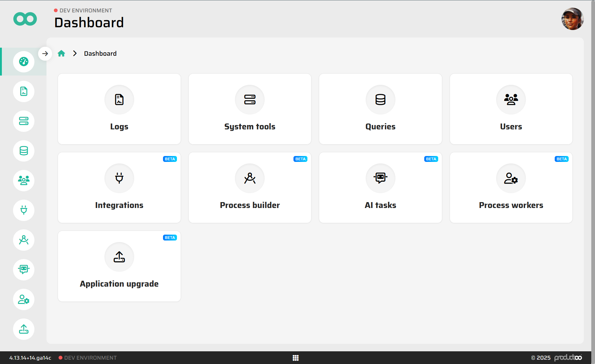Click the Dashboard breadcrumb label

point(100,54)
